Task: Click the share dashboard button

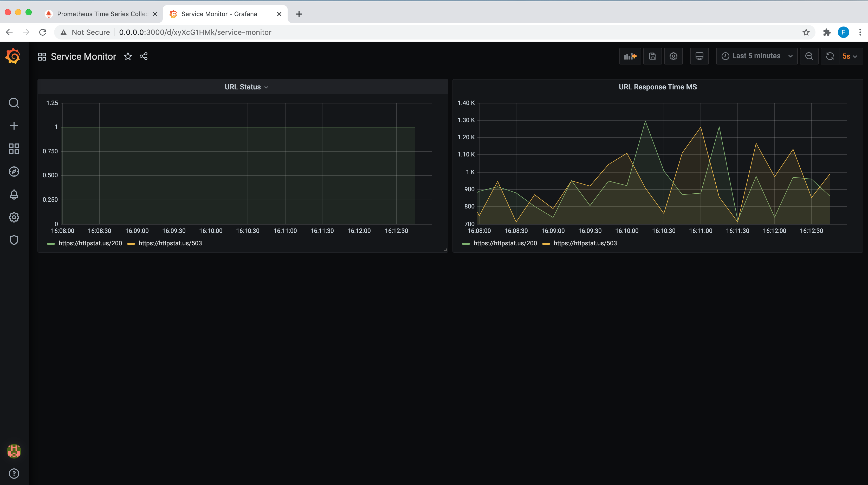Action: tap(144, 56)
